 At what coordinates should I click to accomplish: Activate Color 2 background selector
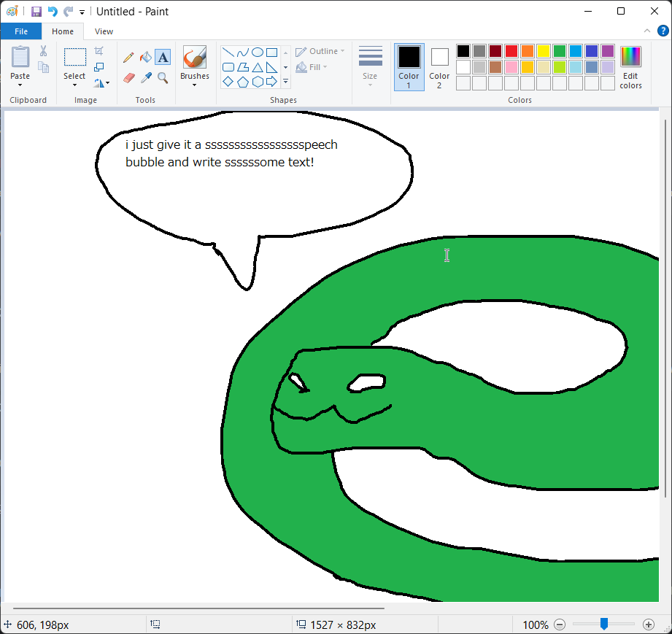[x=439, y=67]
